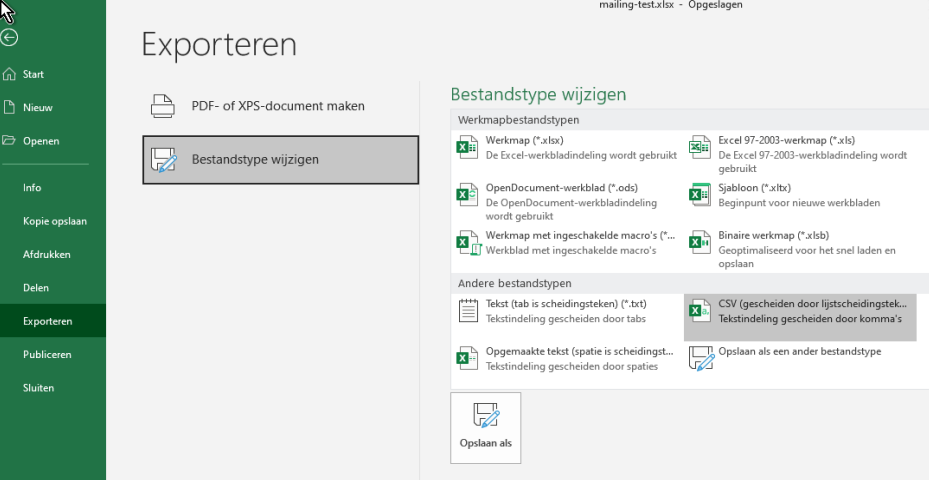Open the Nieuw menu item
This screenshot has width=929, height=480.
[53, 107]
